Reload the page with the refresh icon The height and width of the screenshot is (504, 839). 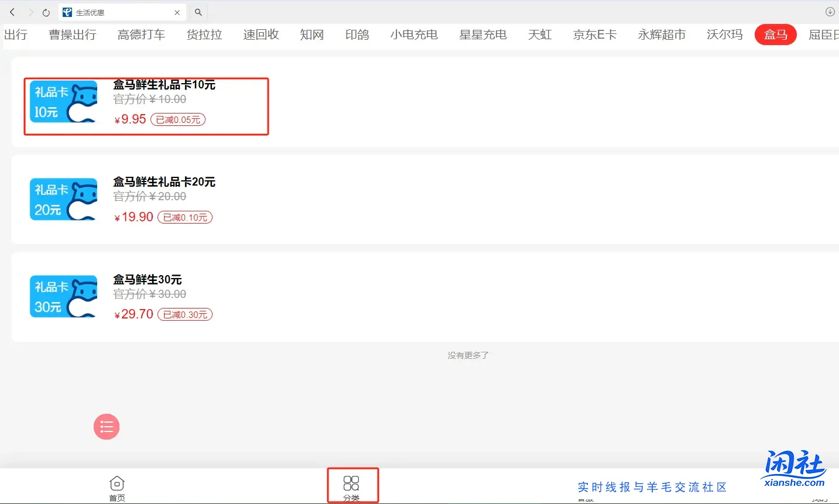(x=46, y=12)
